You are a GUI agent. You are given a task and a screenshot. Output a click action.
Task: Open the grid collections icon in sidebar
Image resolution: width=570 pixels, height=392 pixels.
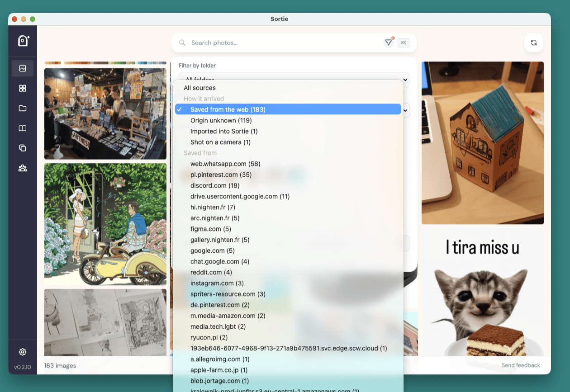(23, 88)
